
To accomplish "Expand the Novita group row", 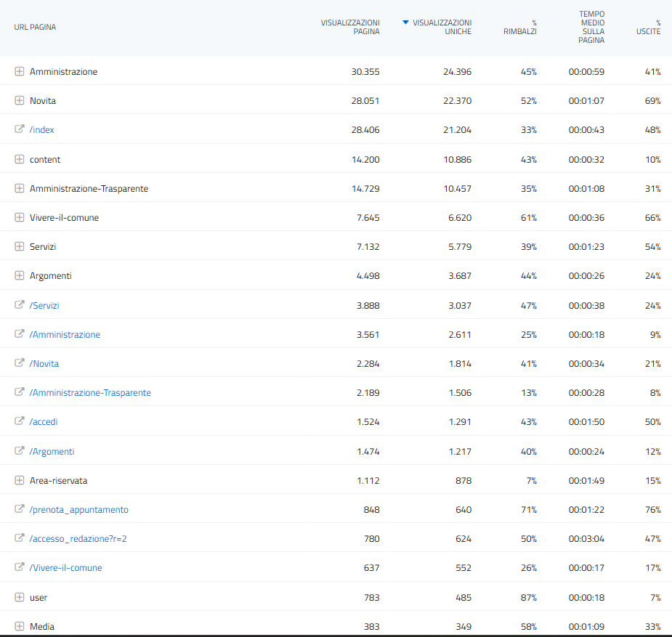I will coord(20,100).
